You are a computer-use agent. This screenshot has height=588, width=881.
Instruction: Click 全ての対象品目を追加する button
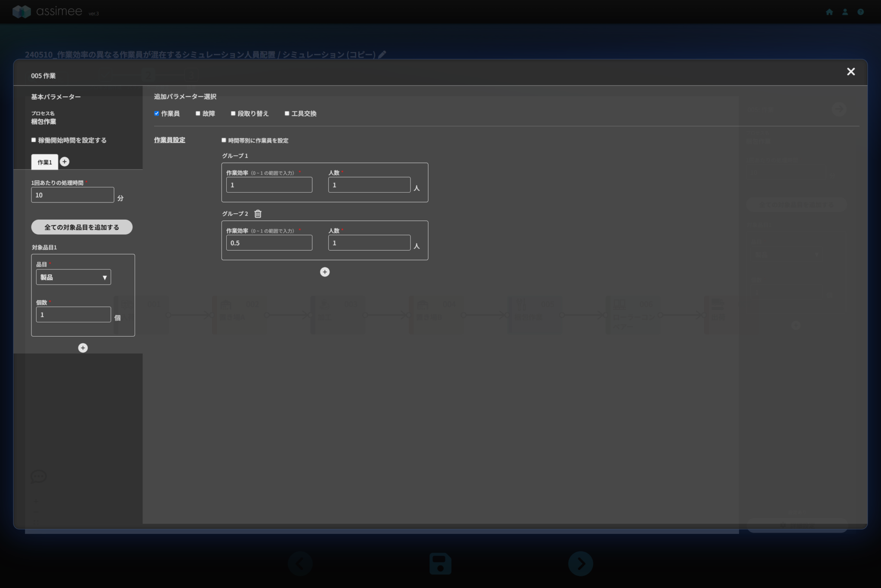pos(82,227)
